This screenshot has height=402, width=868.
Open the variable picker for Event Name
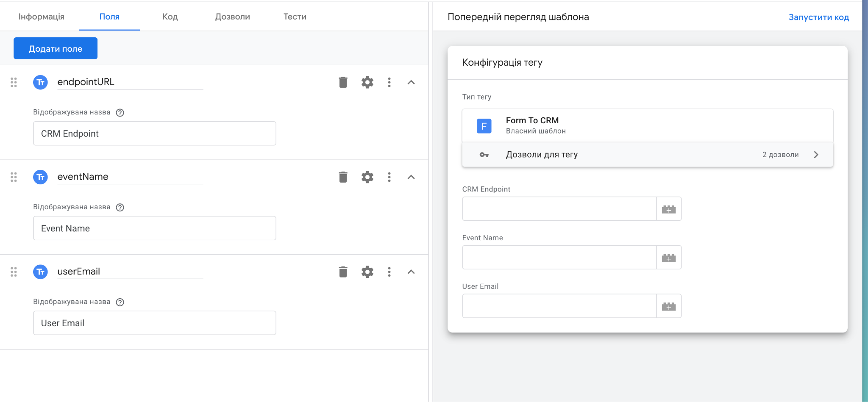tap(668, 257)
